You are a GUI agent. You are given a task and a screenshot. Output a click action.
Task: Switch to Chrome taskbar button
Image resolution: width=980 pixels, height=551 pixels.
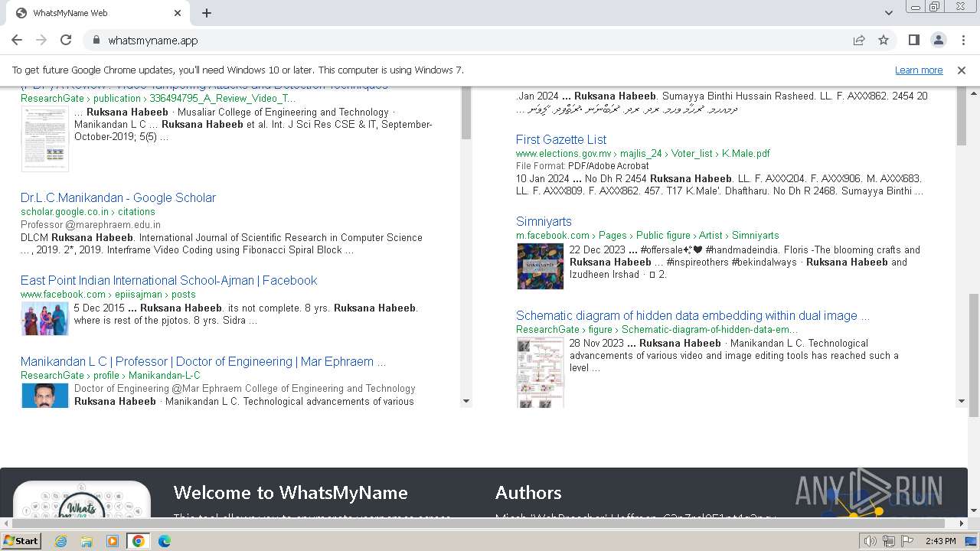pos(139,541)
